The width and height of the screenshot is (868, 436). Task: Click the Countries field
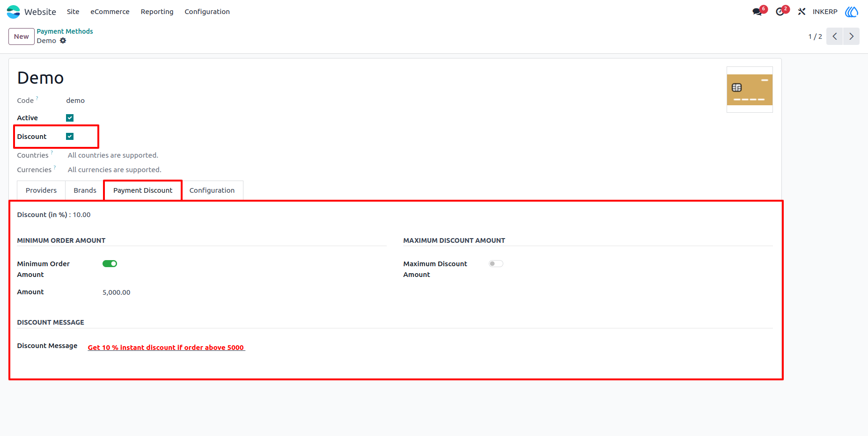click(x=113, y=155)
